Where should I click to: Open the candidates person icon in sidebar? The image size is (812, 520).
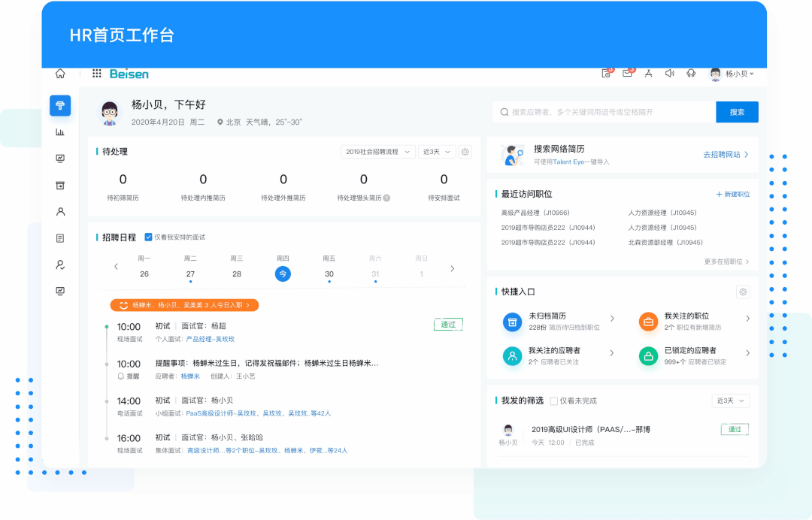60,212
